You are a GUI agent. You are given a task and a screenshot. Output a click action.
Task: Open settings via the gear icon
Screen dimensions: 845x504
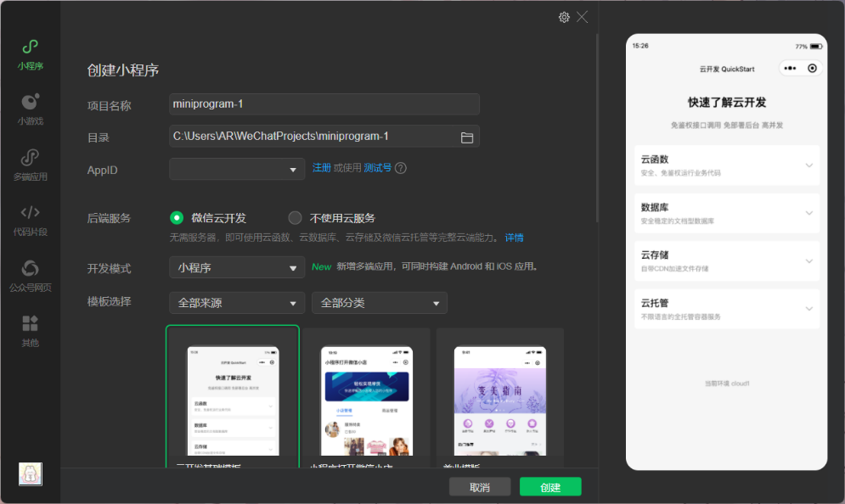click(x=564, y=17)
